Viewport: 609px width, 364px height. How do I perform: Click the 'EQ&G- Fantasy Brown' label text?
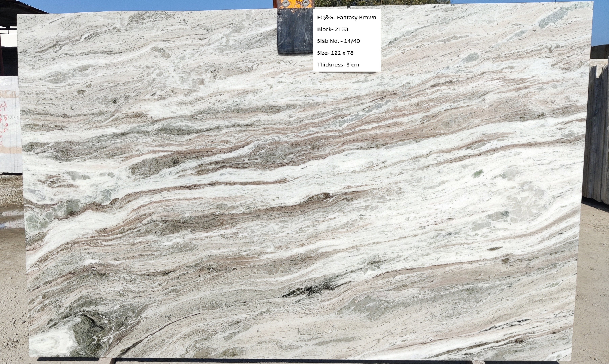(x=346, y=17)
